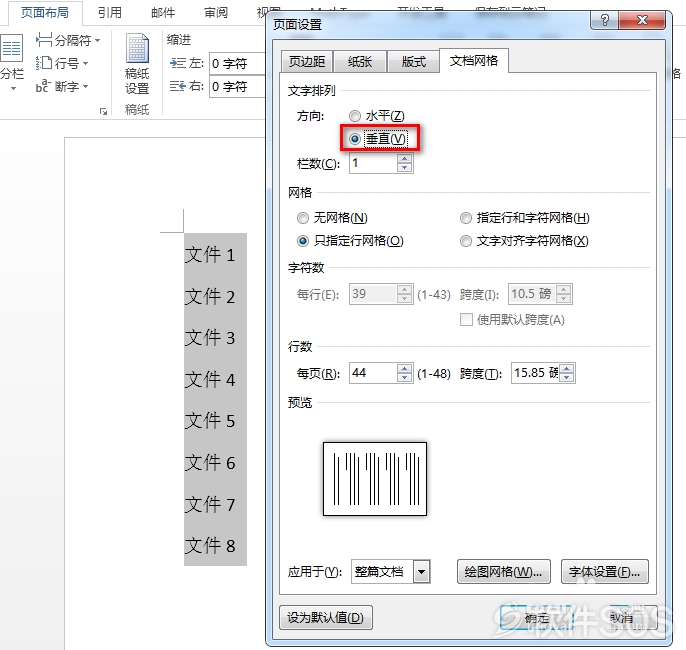Decrease line 跨度(T) with the down arrow

(567, 378)
